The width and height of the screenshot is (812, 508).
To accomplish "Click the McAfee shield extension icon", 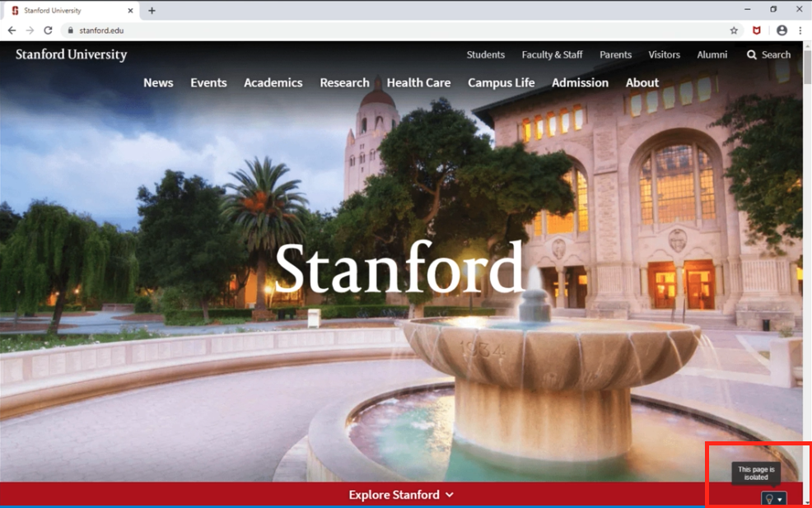I will coord(756,30).
